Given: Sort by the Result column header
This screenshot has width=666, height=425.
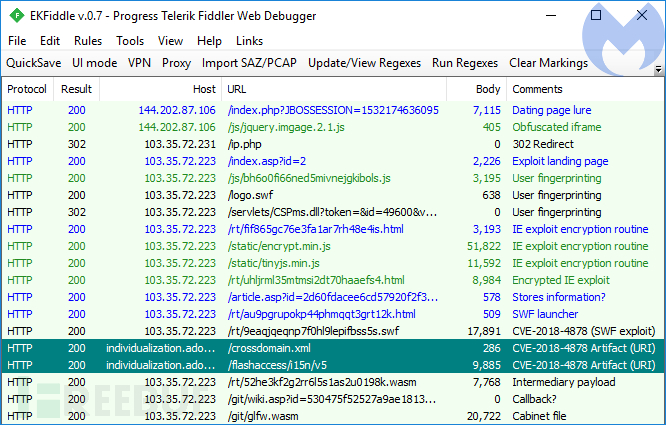Looking at the screenshot, I should point(76,89).
